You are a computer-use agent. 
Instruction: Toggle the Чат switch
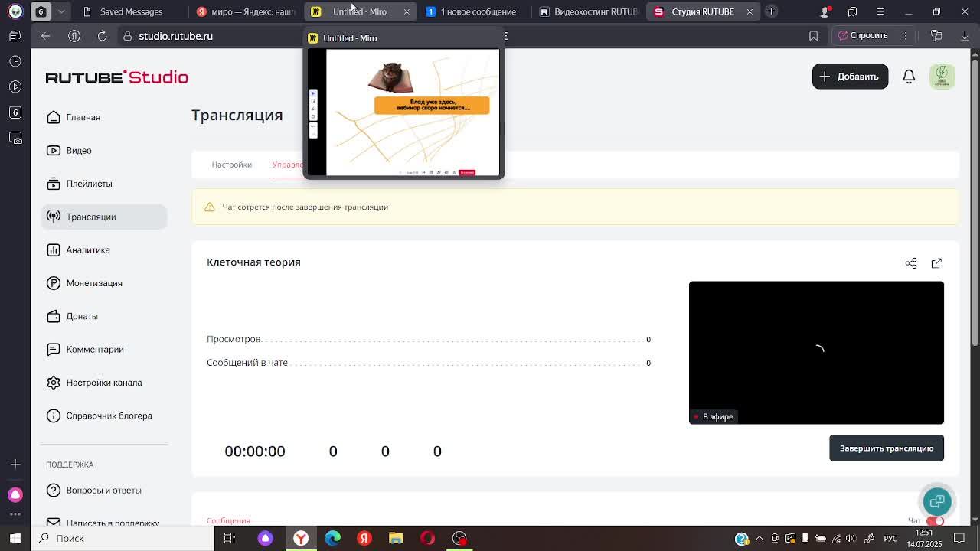[x=935, y=520]
